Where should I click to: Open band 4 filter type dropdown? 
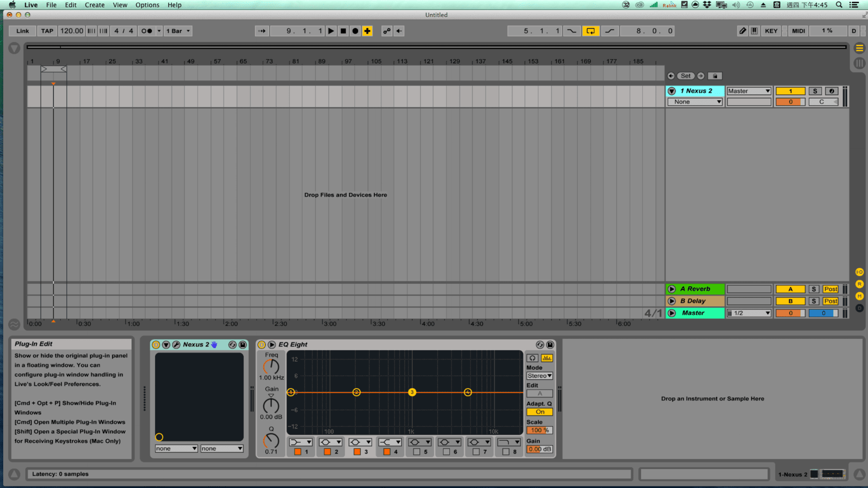point(390,442)
